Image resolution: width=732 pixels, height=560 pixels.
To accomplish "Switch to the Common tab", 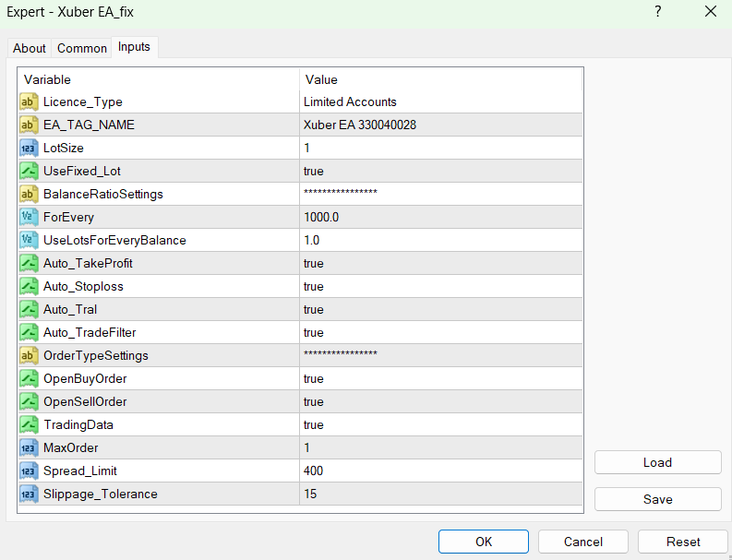I will [x=82, y=48].
